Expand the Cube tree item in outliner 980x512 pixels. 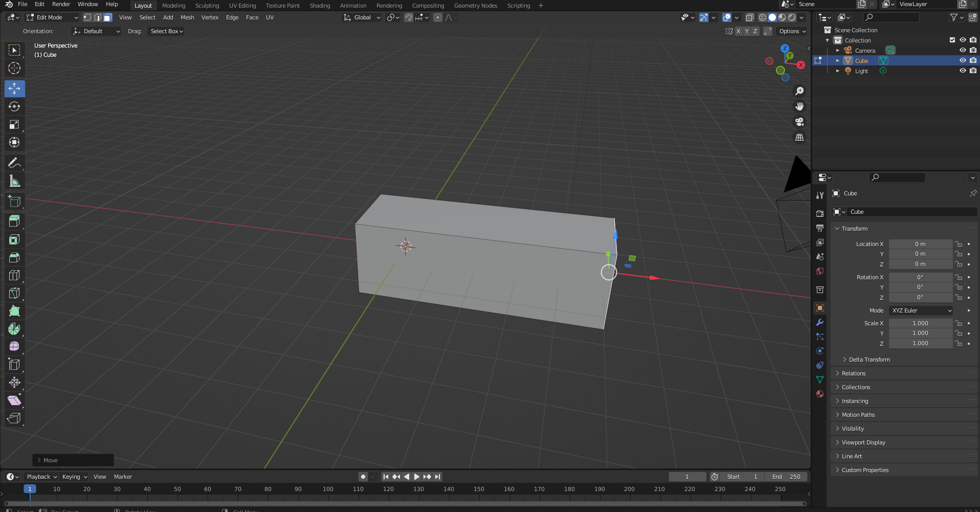click(837, 60)
